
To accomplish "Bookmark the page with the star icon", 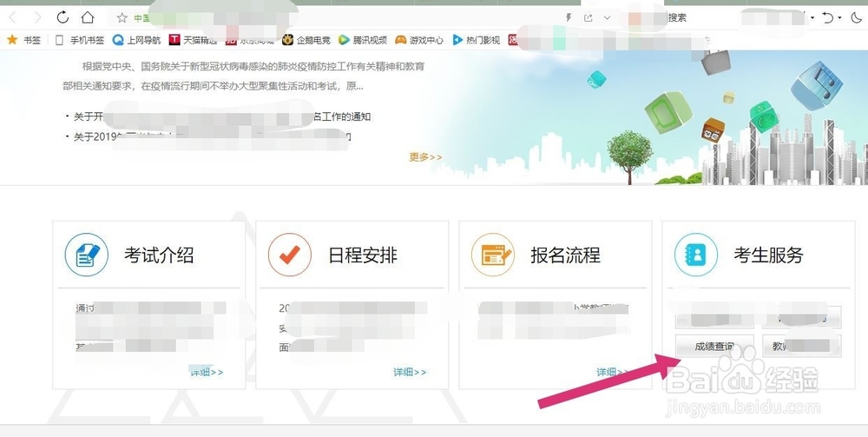I will (x=122, y=17).
